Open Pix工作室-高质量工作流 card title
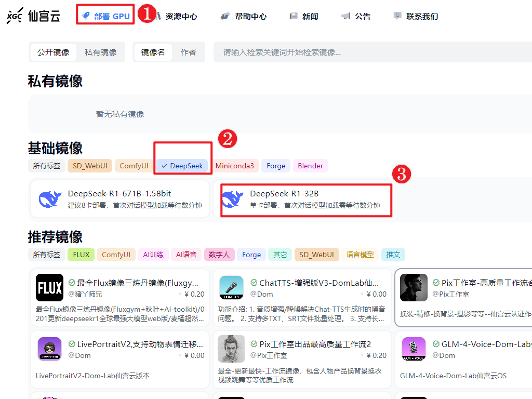Screen dimensions: 532x399 tap(486, 283)
